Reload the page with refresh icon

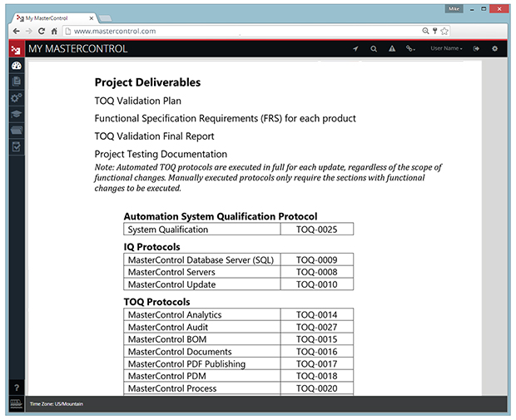pyautogui.click(x=42, y=32)
